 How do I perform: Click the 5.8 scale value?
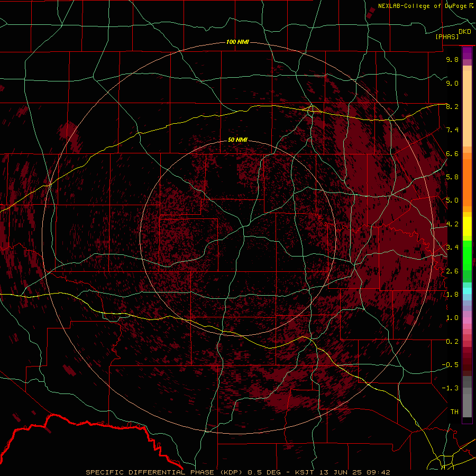452,177
